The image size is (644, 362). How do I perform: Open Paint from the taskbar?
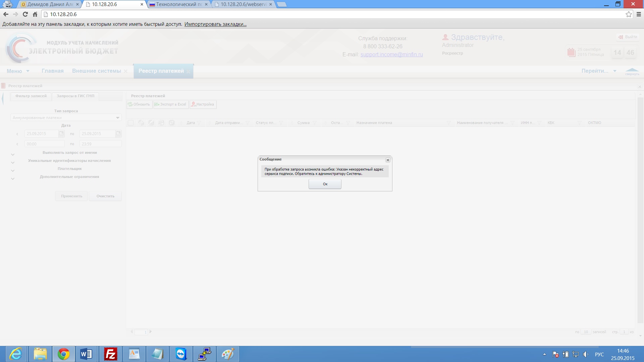point(228,354)
